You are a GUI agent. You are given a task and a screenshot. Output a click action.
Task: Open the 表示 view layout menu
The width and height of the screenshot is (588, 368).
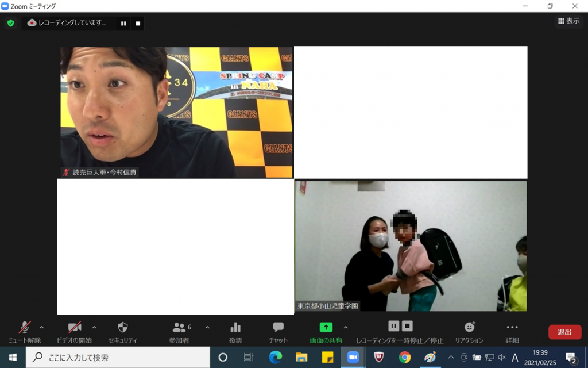pos(569,21)
